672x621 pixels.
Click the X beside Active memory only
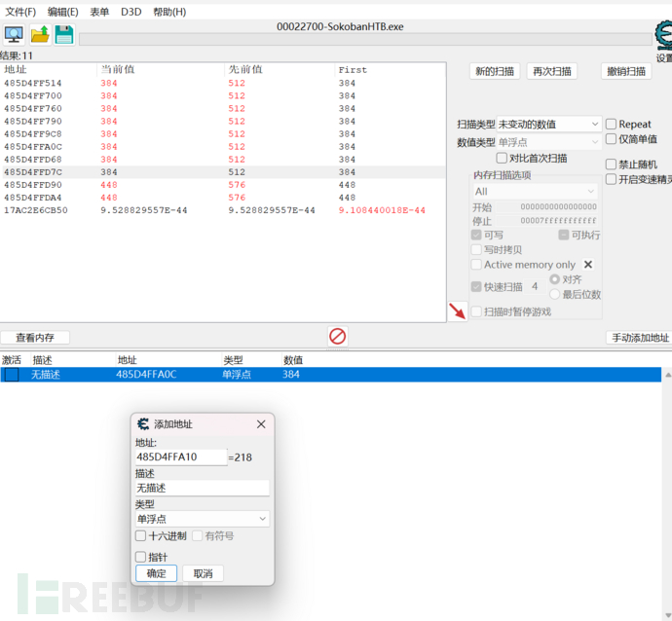point(588,265)
